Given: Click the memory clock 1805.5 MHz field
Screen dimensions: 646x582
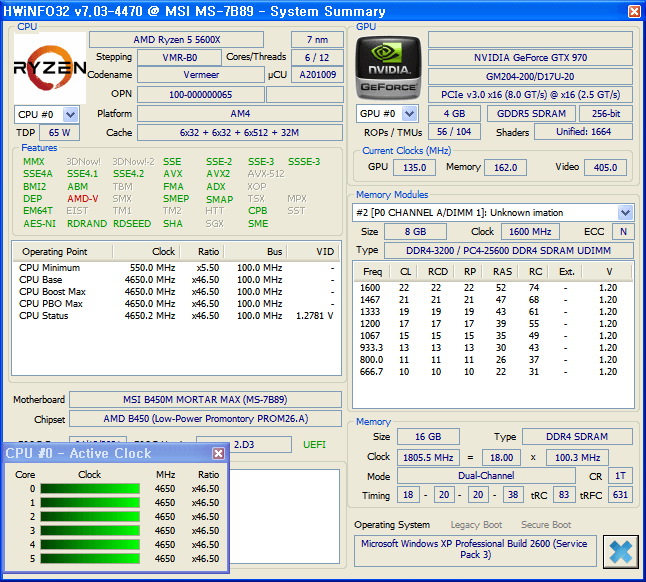Looking at the screenshot, I should coord(428,458).
